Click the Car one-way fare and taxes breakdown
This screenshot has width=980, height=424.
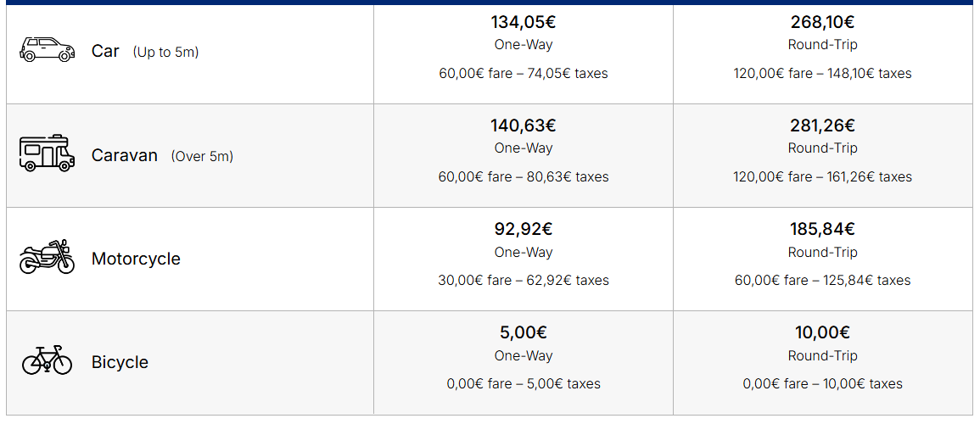(524, 74)
